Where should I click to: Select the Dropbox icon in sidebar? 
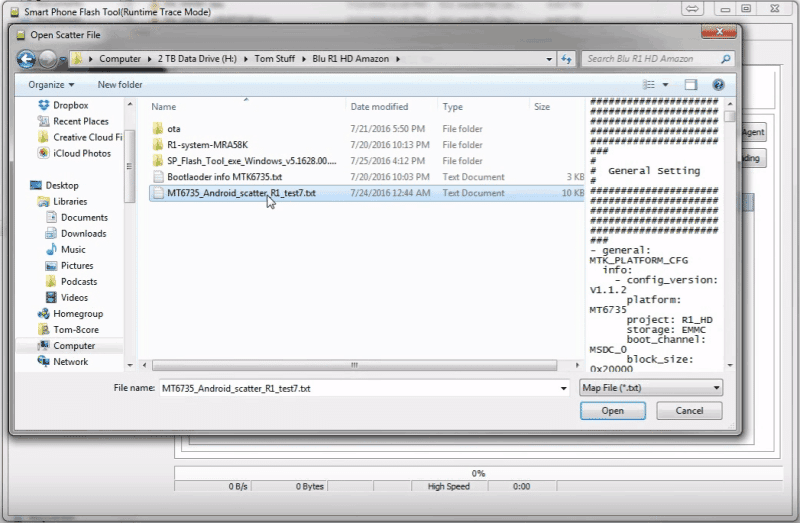(x=44, y=105)
